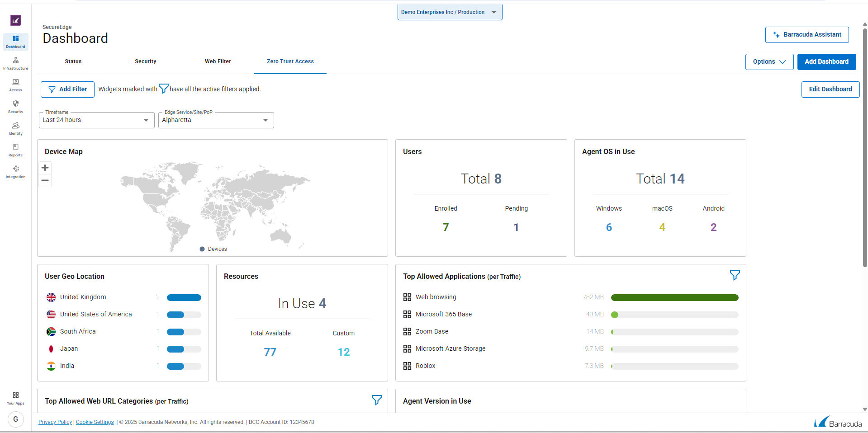Click the Add Dashboard button
The height and width of the screenshot is (433, 868).
(x=826, y=62)
